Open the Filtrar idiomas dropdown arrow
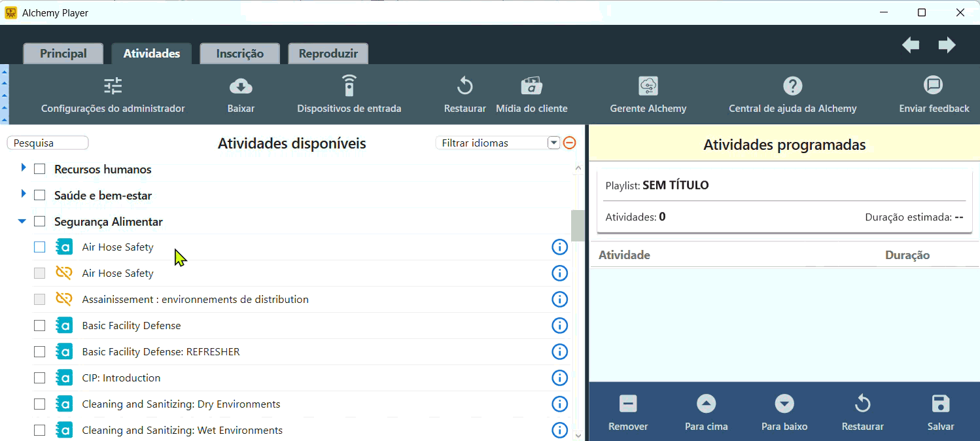 click(554, 143)
